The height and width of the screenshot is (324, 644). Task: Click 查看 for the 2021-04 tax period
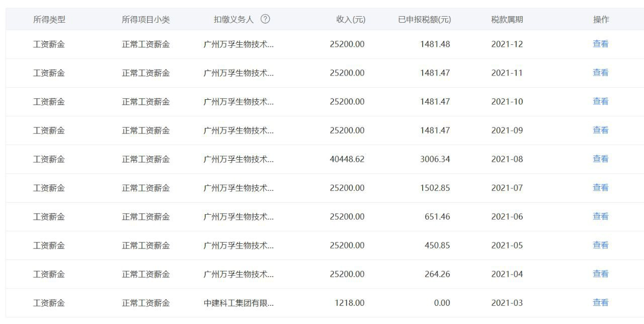601,274
